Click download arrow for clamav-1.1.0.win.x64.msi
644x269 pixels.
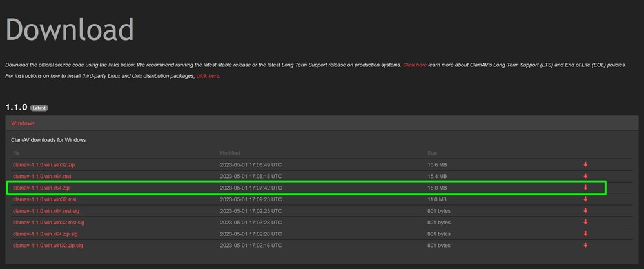click(x=585, y=176)
